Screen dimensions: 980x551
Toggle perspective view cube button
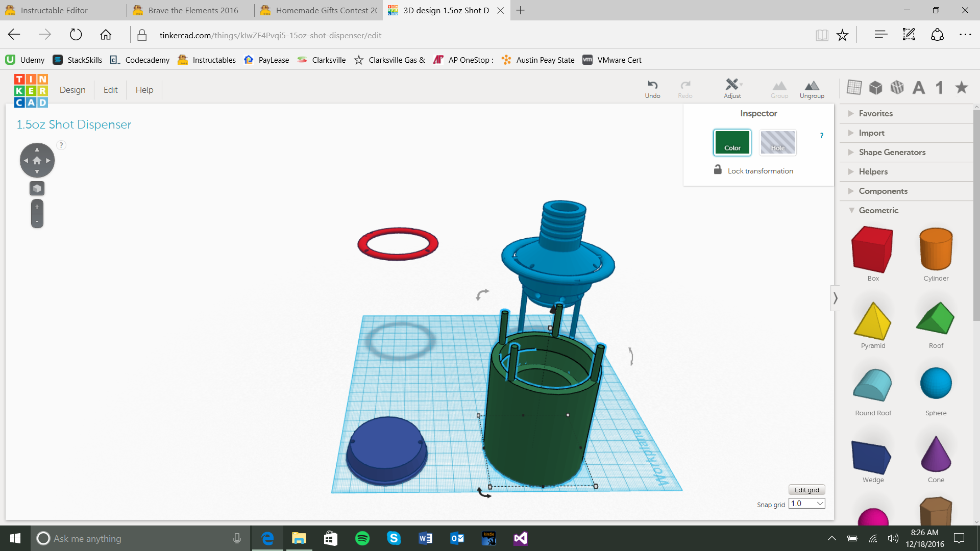coord(37,188)
